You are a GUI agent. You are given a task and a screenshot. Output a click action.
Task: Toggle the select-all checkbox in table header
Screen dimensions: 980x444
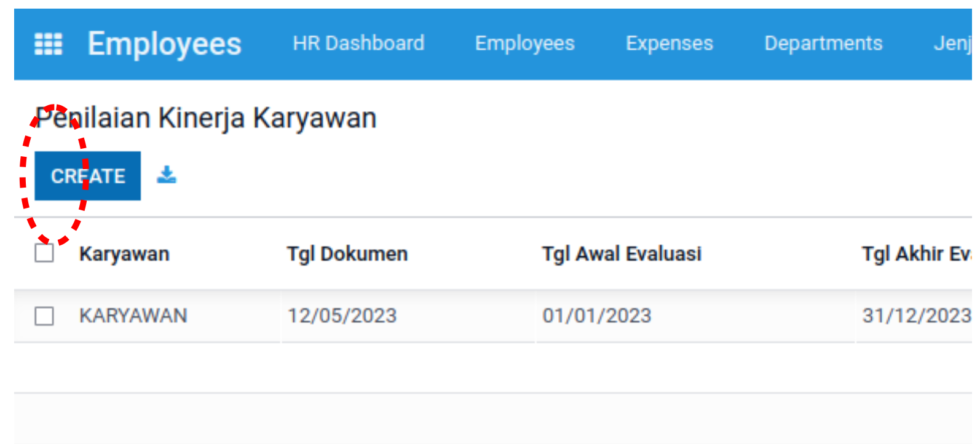(44, 253)
